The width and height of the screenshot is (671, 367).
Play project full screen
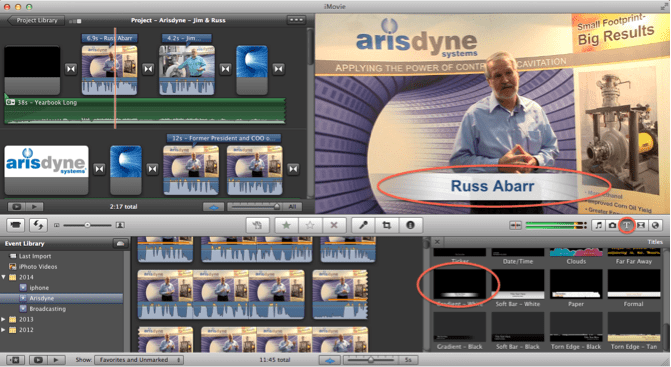click(16, 207)
